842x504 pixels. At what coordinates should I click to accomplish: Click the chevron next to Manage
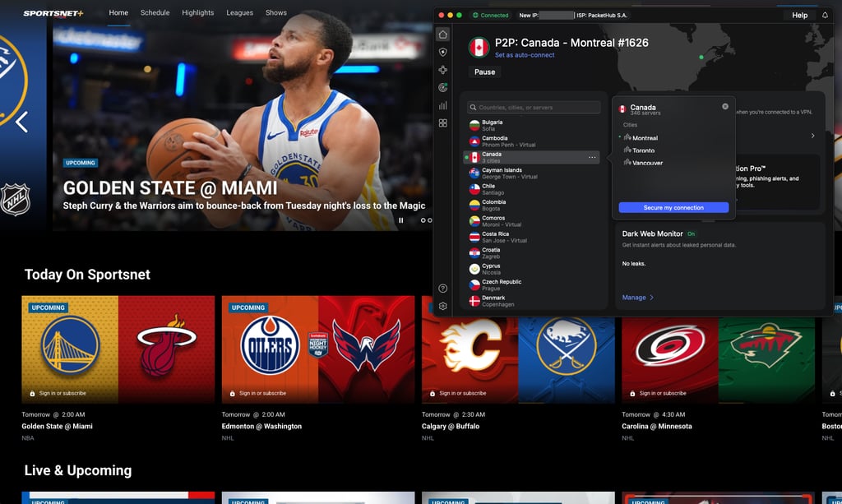click(651, 298)
